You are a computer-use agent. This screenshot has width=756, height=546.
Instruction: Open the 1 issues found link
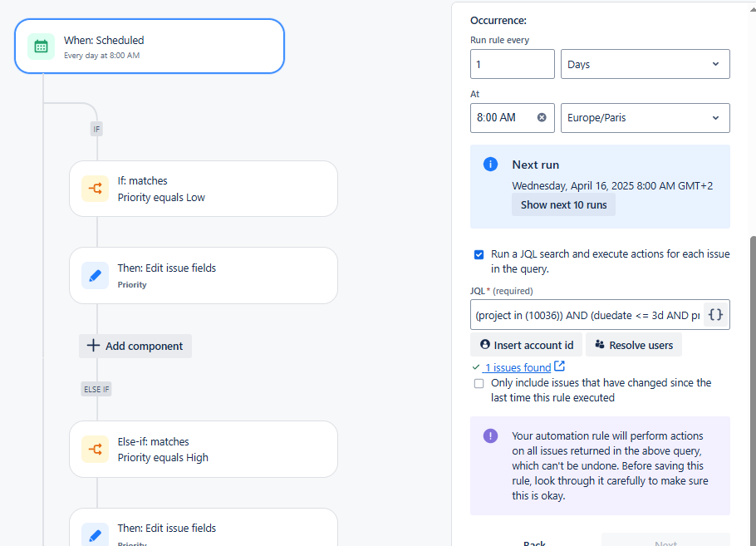pos(517,367)
